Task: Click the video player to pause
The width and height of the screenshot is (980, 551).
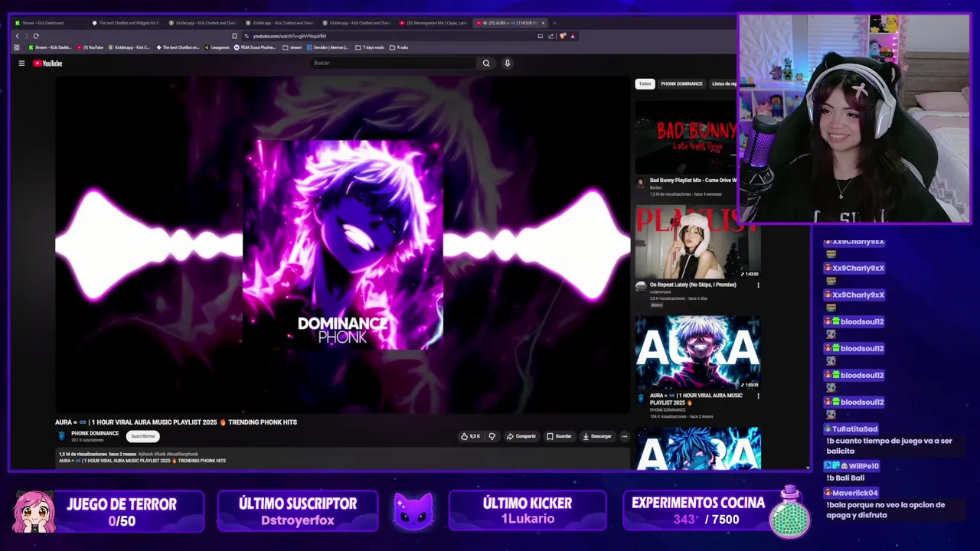Action: [x=342, y=245]
